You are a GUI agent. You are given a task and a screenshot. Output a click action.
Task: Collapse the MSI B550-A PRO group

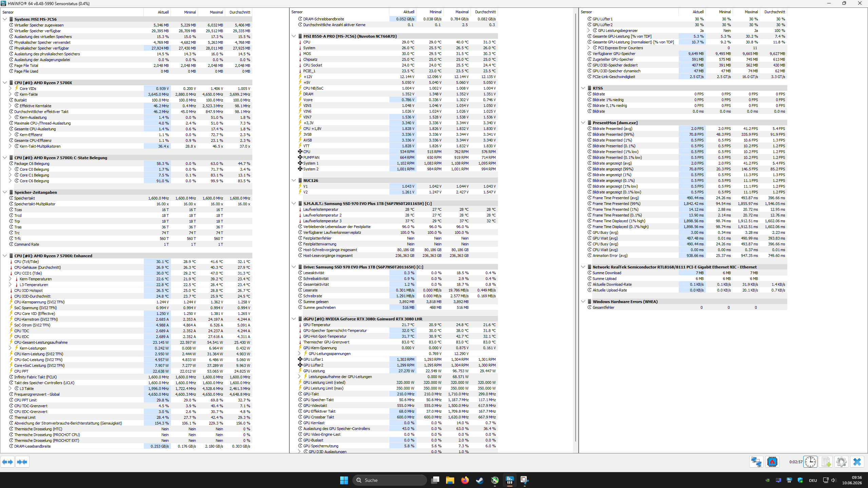click(x=294, y=36)
